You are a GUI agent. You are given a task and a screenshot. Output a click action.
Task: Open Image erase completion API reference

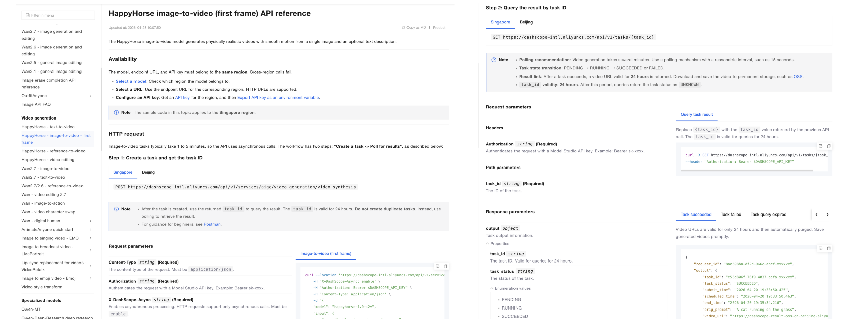pos(49,84)
